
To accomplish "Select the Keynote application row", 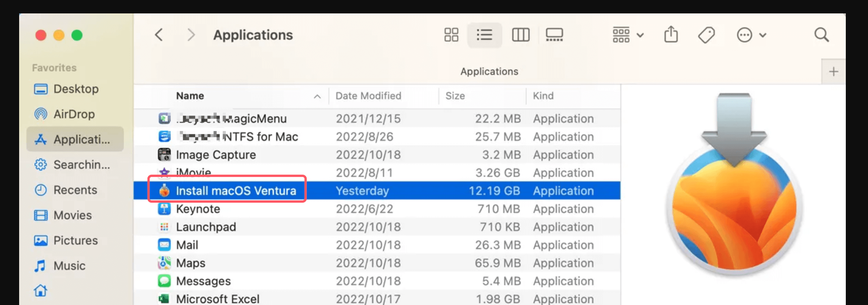I will (198, 209).
